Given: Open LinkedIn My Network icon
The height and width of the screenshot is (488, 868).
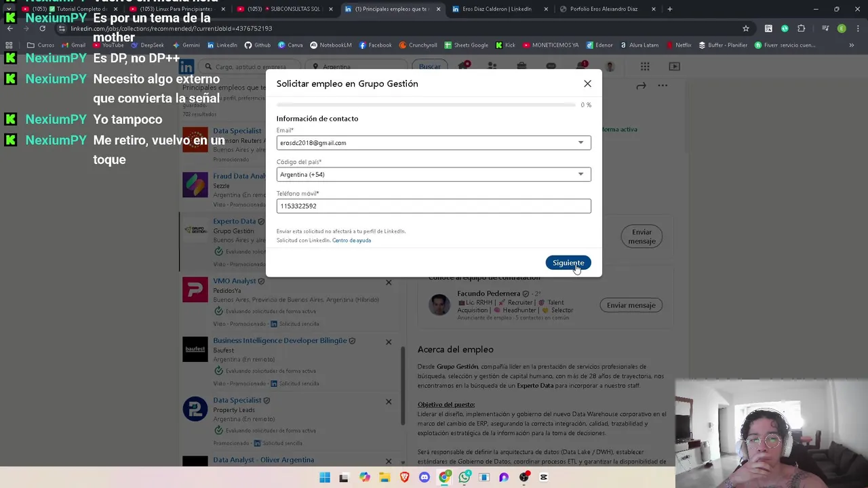Looking at the screenshot, I should (x=492, y=66).
